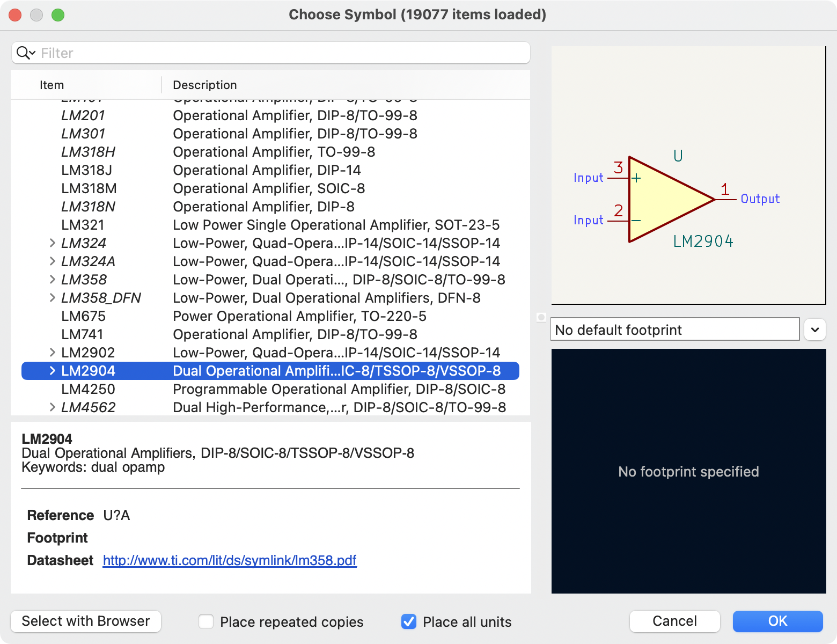The width and height of the screenshot is (837, 644).
Task: Disable Place all units
Action: click(408, 621)
